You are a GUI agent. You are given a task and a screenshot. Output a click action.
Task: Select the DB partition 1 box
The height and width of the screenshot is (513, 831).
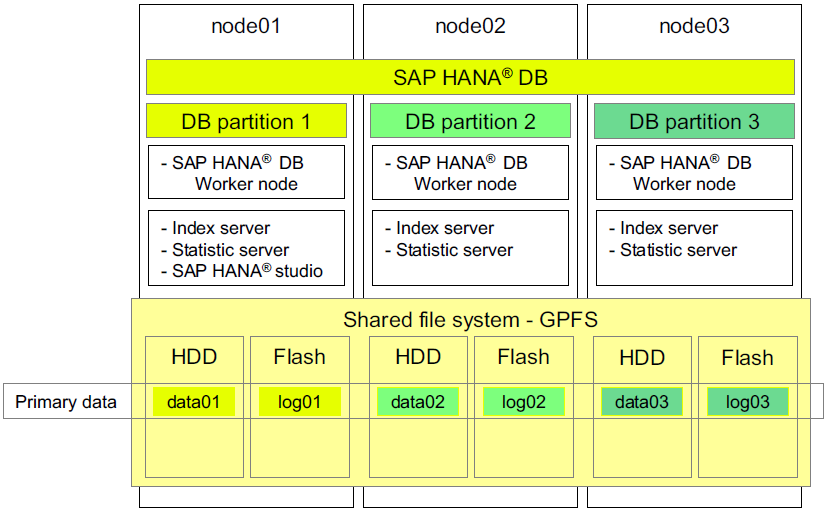(x=246, y=122)
